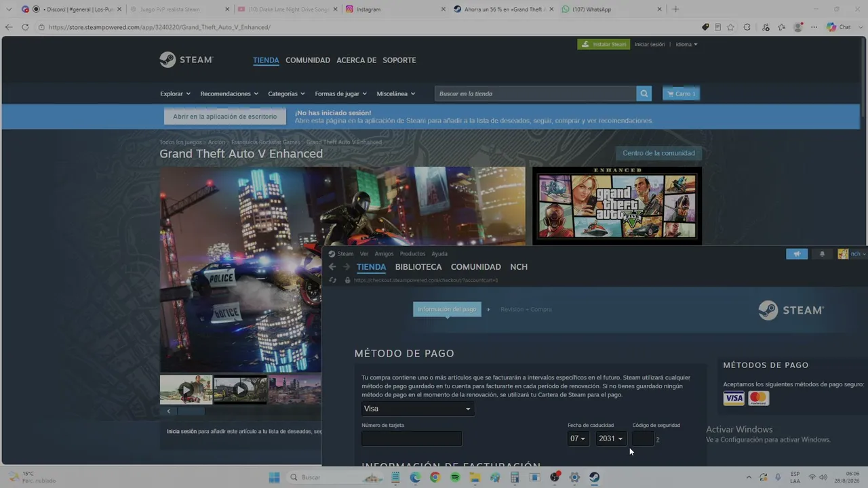868x488 pixels.
Task: Open Steam client notifications bell
Action: (823, 254)
